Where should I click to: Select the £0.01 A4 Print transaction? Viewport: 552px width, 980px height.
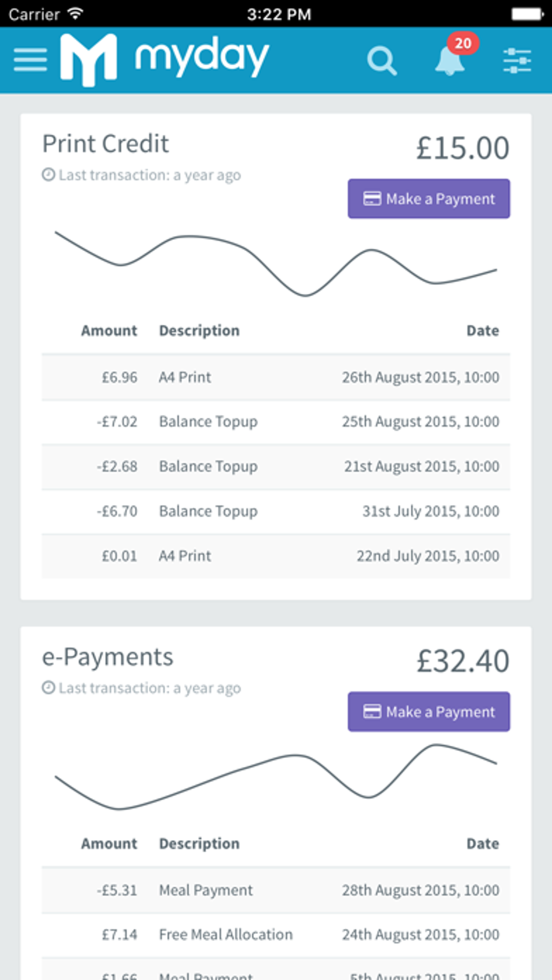276,556
